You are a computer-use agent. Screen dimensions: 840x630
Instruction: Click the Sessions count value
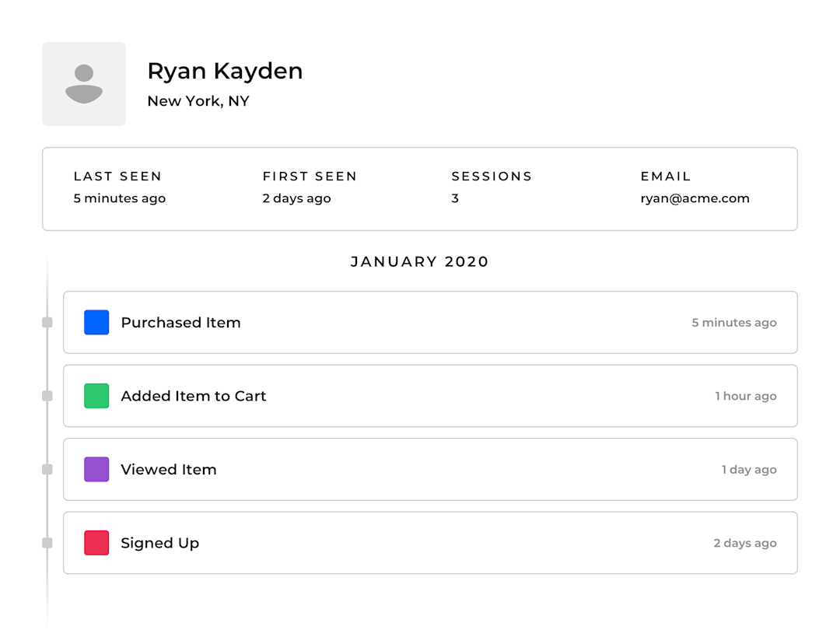coord(455,198)
